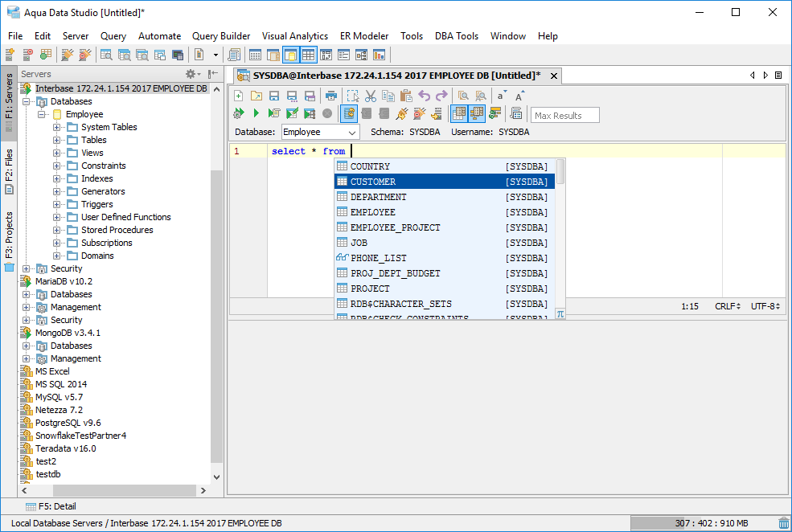Choose CUSTOMER from autocomplete list

pos(445,182)
